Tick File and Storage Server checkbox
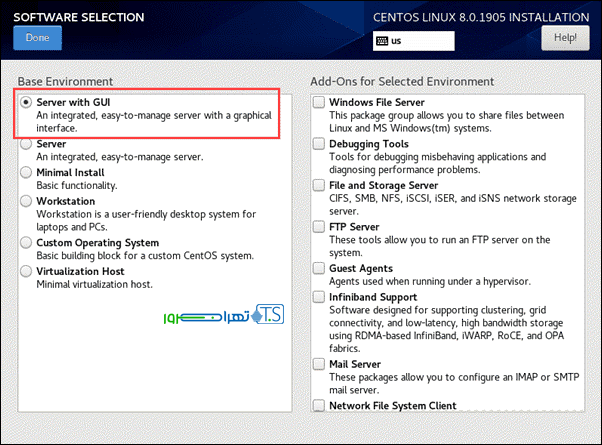Viewport: 602px width, 445px height. 318,185
